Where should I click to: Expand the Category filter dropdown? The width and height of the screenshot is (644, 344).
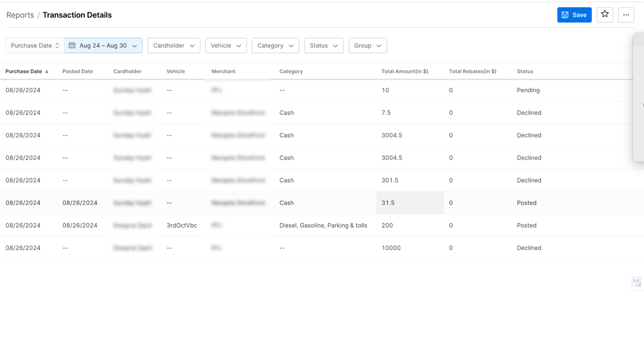[275, 46]
